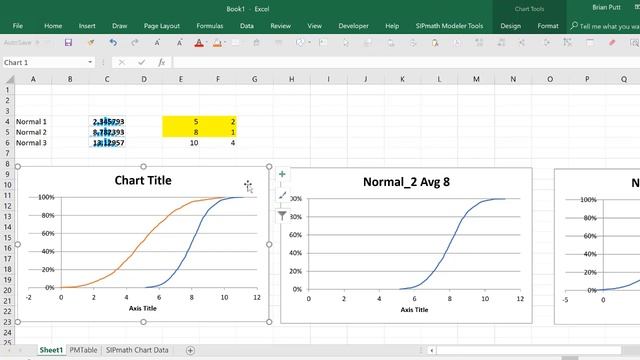Select the 'Chart Title' text in first chart

(143, 180)
